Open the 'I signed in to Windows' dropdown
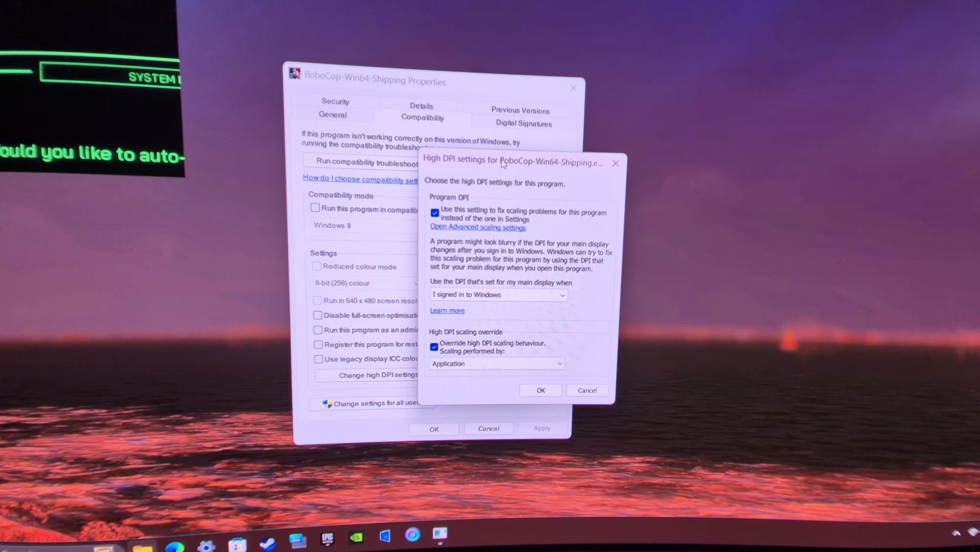This screenshot has height=552, width=980. coord(498,295)
